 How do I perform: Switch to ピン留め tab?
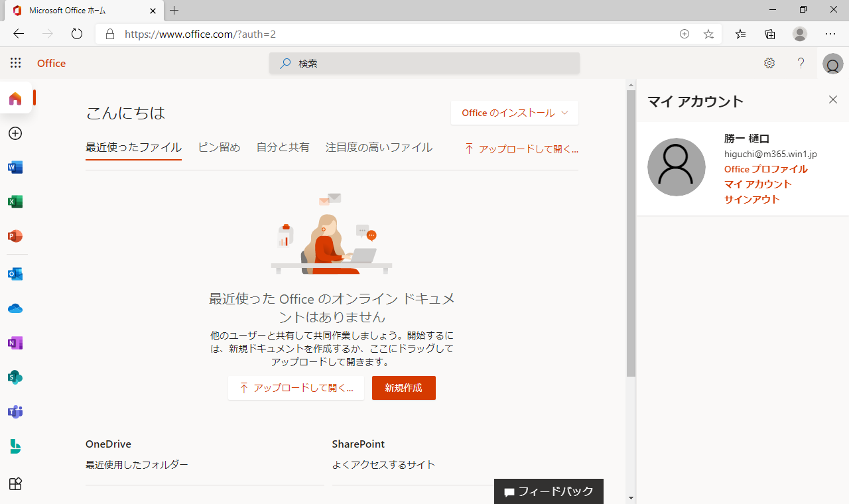coord(219,147)
